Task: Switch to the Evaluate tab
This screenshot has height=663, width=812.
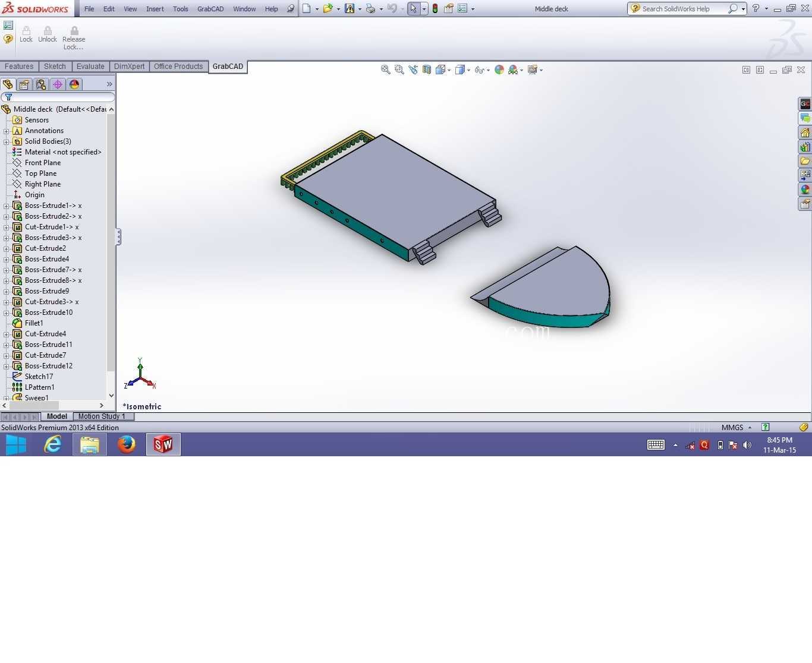Action: pos(90,67)
